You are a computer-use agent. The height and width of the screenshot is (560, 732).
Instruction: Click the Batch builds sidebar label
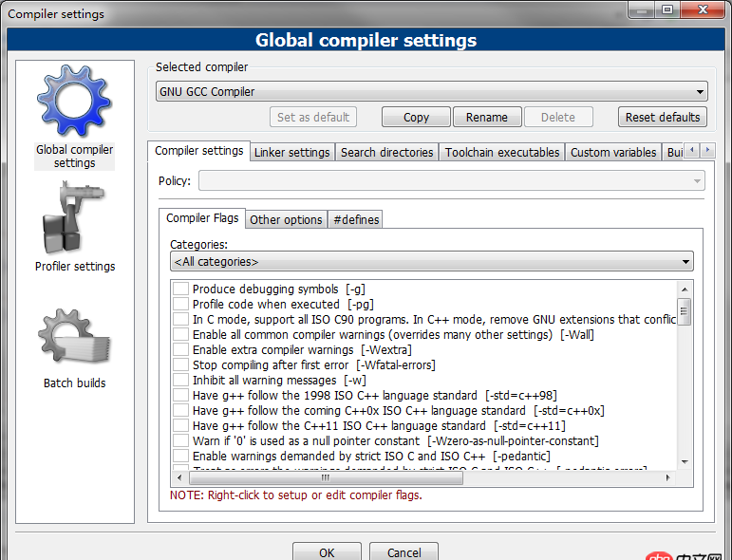click(75, 383)
